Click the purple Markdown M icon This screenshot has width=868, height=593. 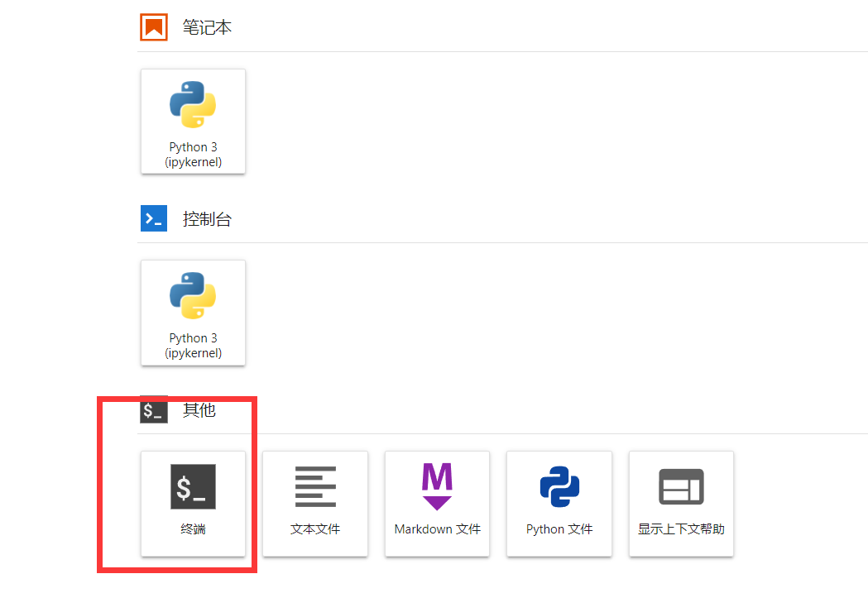tap(437, 485)
